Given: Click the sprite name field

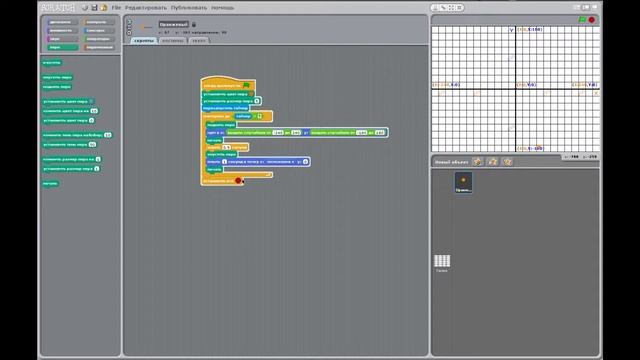Looking at the screenshot, I should [x=174, y=24].
